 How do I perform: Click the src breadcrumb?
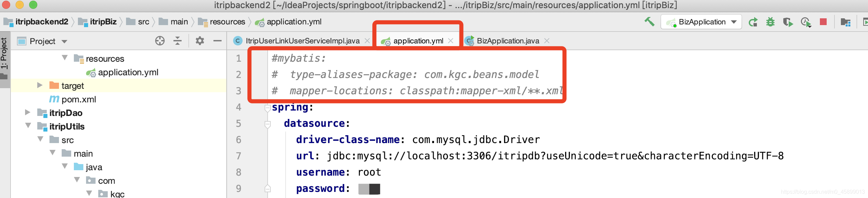tap(143, 22)
